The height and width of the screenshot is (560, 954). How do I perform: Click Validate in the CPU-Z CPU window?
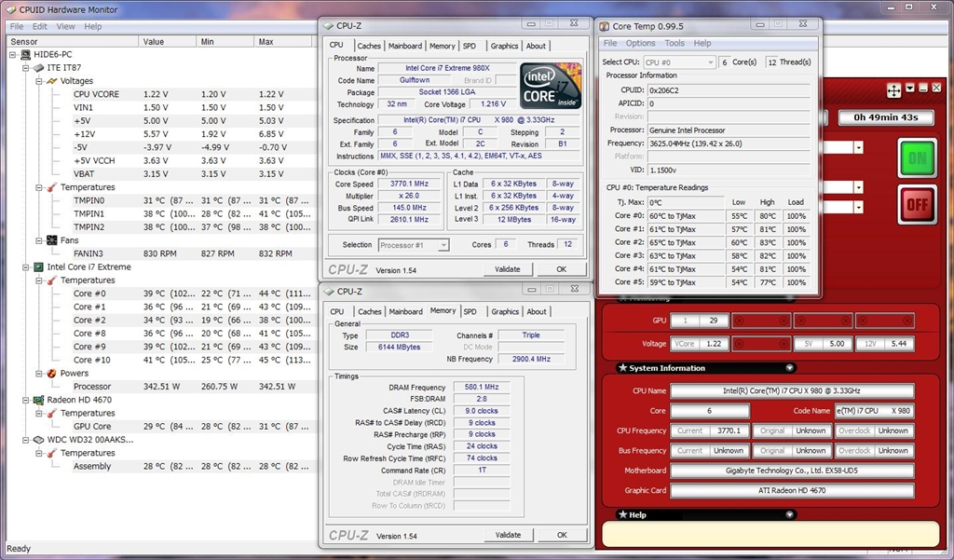[x=508, y=269]
